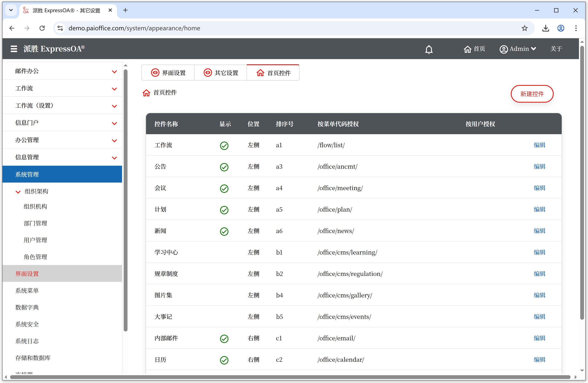Switch to the 其它设置 tab
This screenshot has width=588, height=383.
point(221,73)
